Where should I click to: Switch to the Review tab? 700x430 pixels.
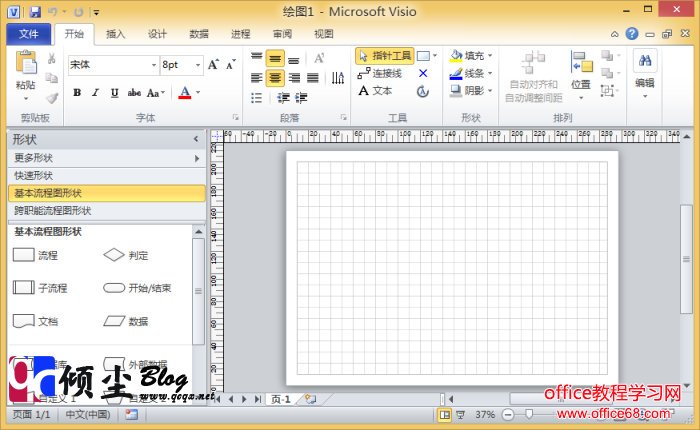pyautogui.click(x=282, y=34)
